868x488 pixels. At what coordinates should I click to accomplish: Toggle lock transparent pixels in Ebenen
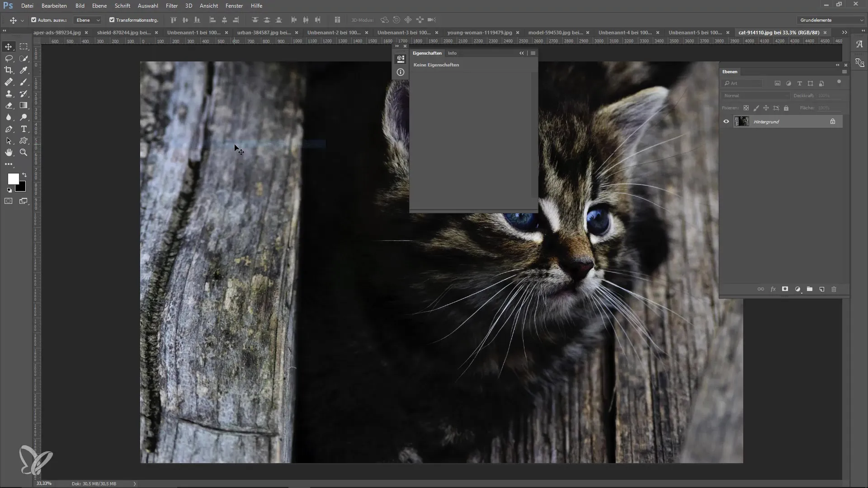pyautogui.click(x=746, y=108)
